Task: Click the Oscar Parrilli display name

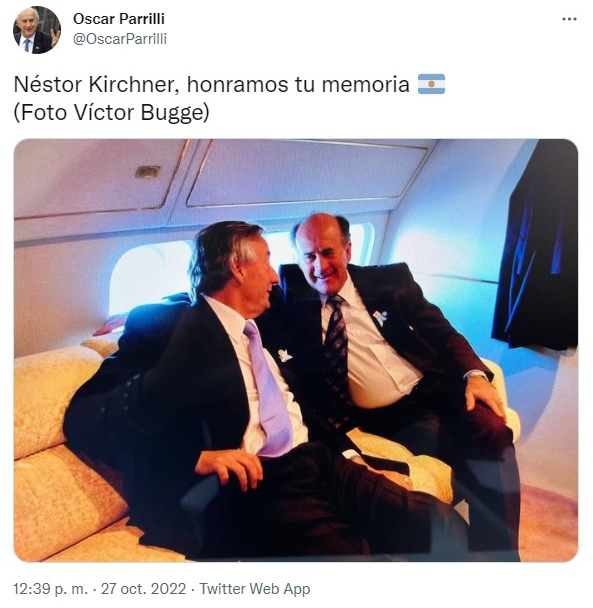Action: [119, 19]
